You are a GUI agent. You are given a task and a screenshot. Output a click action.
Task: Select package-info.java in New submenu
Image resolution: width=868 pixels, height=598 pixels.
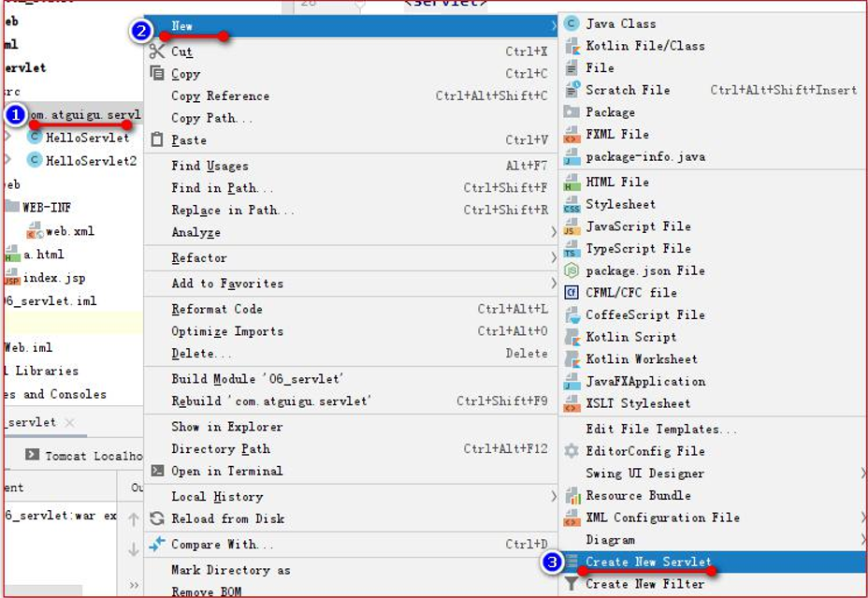coord(713,156)
